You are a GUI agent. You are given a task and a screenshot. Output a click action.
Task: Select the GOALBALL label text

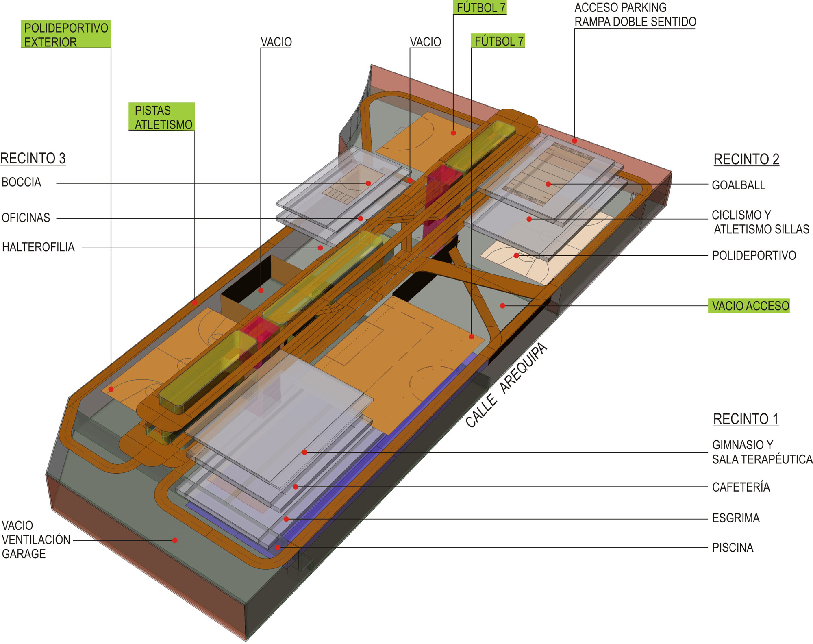tap(738, 185)
